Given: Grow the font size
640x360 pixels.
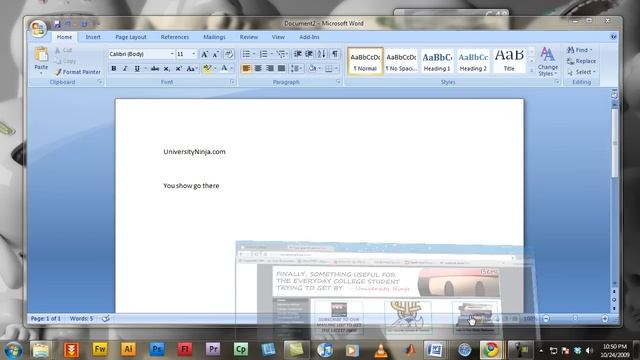Looking at the screenshot, I should 204,54.
